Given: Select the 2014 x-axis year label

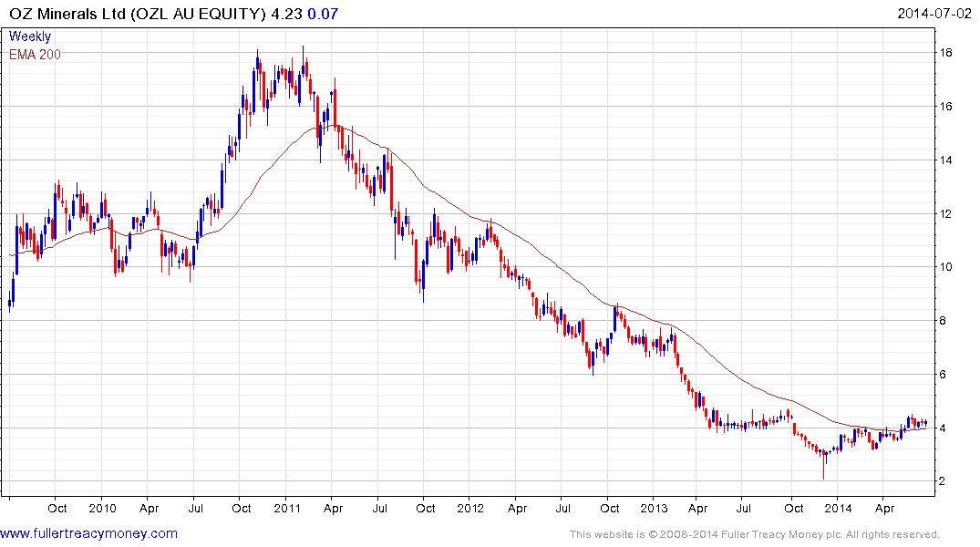Looking at the screenshot, I should (838, 508).
